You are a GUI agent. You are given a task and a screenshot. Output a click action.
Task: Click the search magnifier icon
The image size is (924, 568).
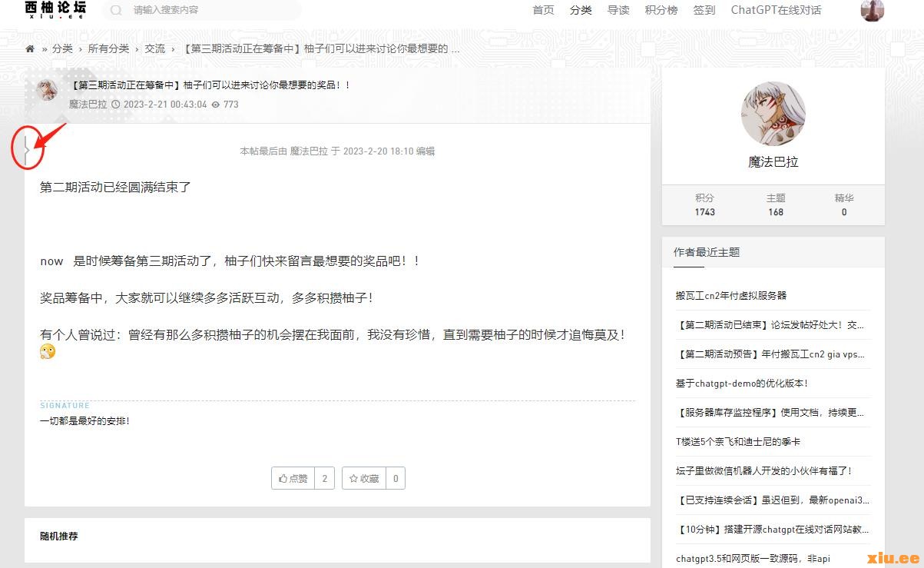(x=116, y=10)
